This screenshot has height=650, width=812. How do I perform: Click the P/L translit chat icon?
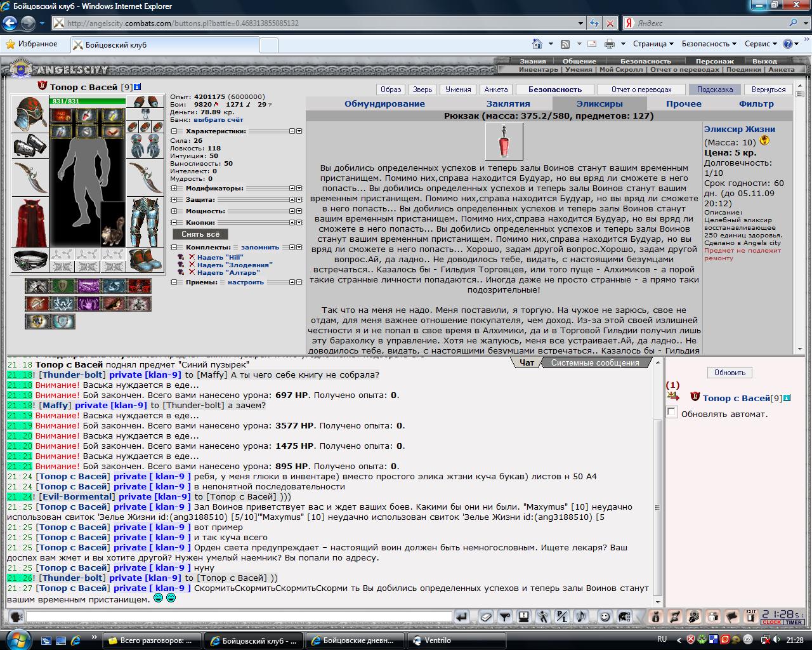click(x=561, y=616)
